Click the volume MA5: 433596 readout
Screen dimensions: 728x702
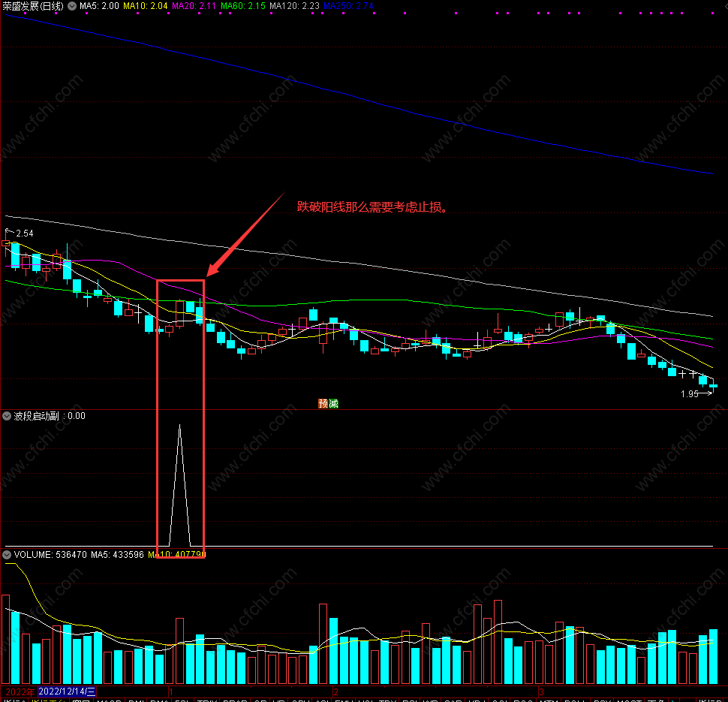coord(118,555)
